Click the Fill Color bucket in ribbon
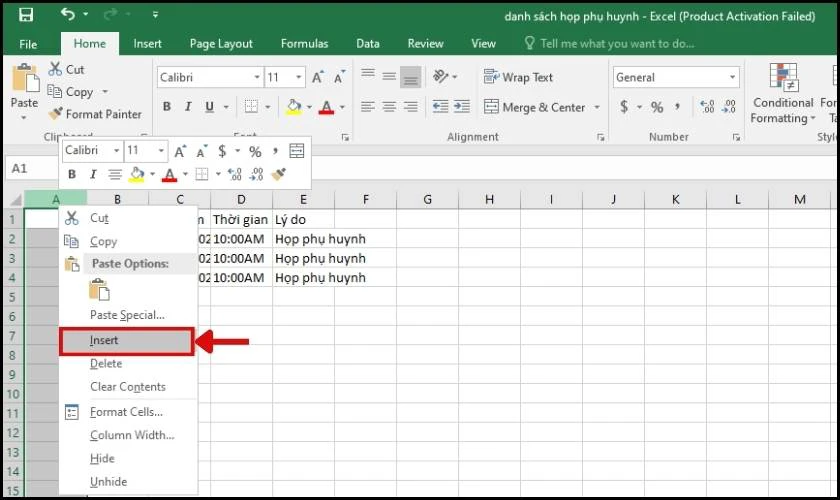840x500 pixels. coord(293,107)
